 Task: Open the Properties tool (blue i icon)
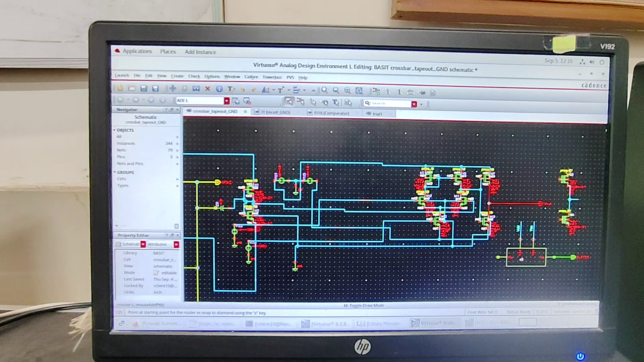coord(219,89)
